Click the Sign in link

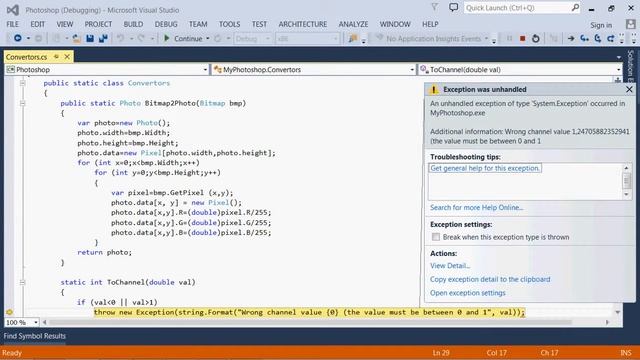(x=601, y=25)
